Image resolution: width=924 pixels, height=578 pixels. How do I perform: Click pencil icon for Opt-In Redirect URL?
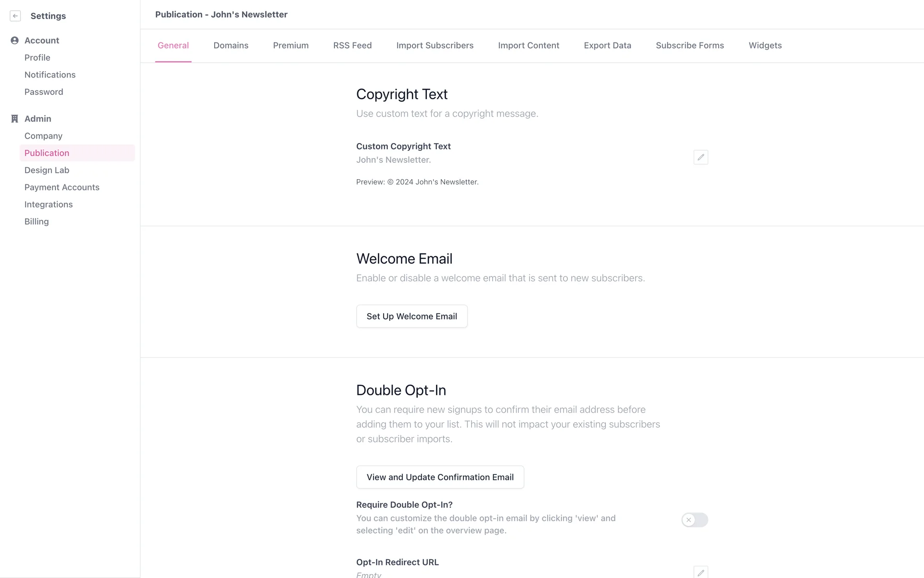(x=701, y=572)
